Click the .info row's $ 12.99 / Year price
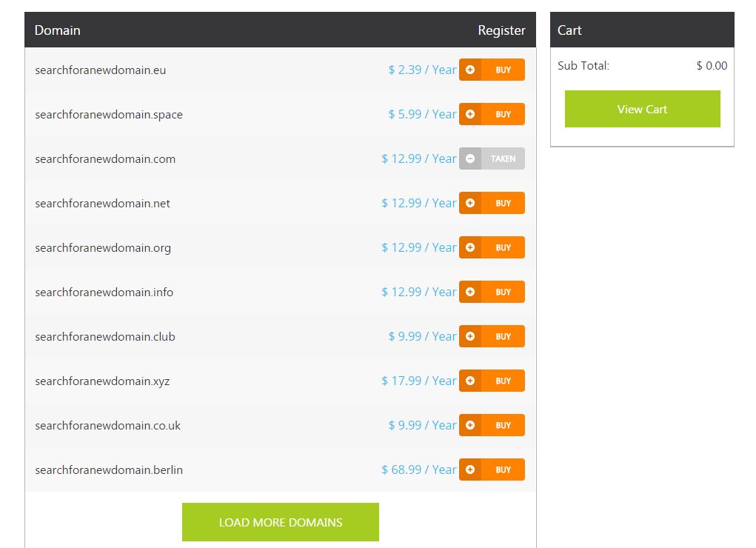The image size is (756, 548). pos(419,292)
